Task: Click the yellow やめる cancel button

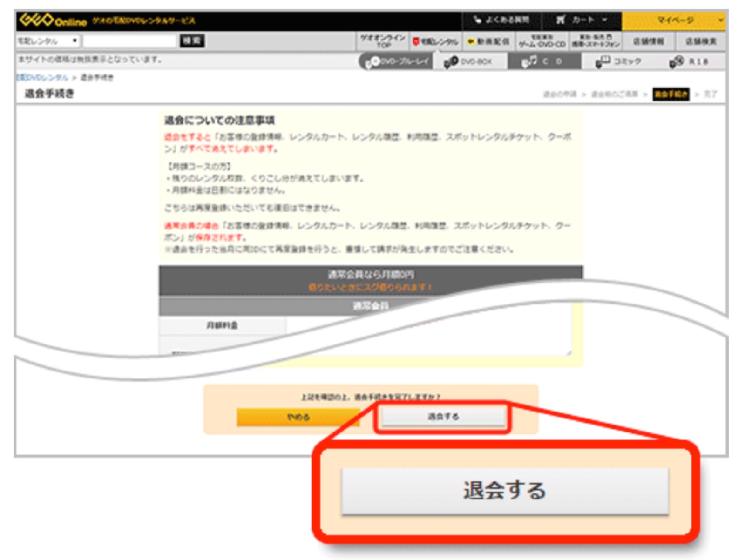Action: tap(298, 417)
